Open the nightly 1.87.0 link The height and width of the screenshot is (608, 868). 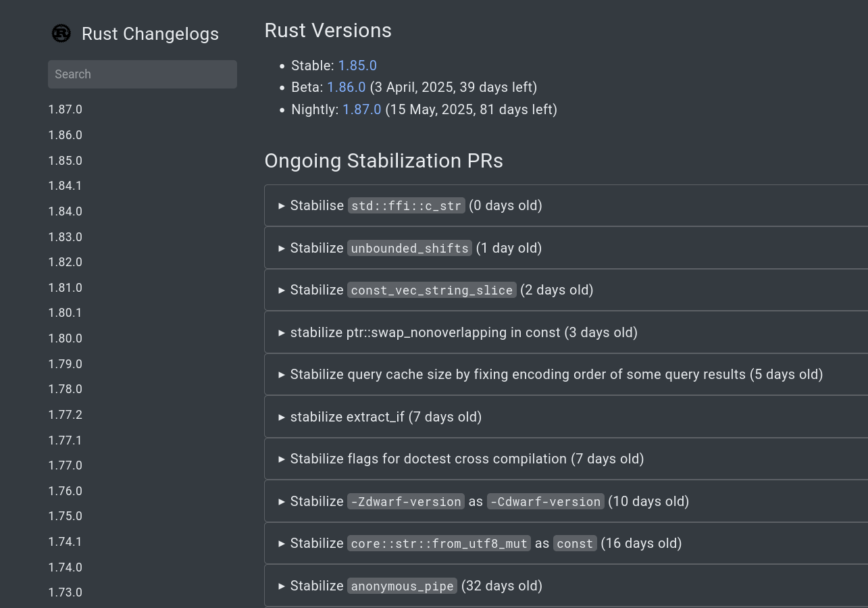361,109
